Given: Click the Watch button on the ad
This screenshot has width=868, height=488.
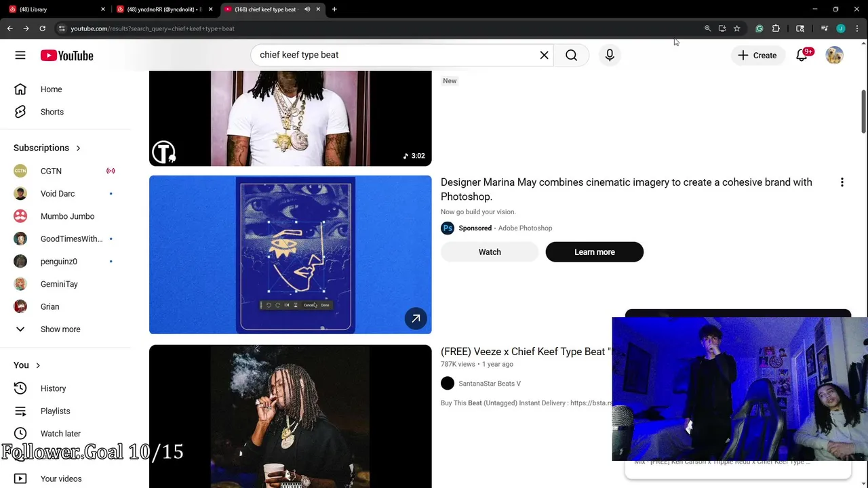Looking at the screenshot, I should point(490,252).
